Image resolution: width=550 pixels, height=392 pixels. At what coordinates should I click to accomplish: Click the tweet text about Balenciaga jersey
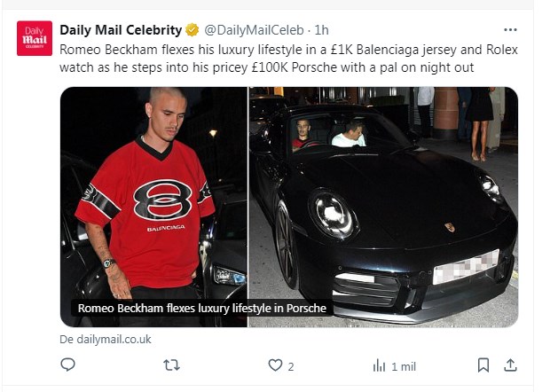[288, 59]
